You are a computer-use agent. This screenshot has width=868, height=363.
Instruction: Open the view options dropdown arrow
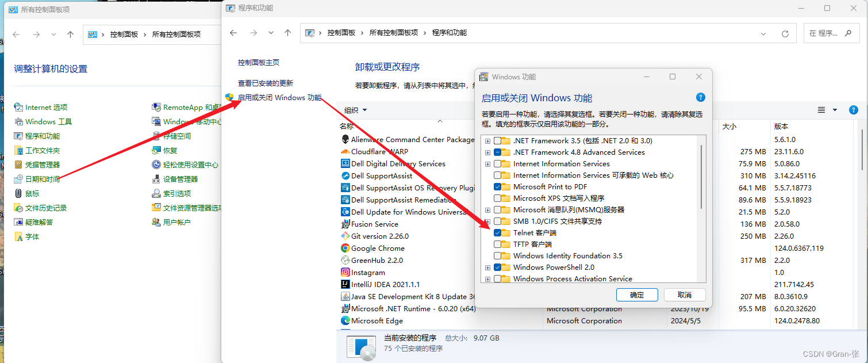click(835, 110)
